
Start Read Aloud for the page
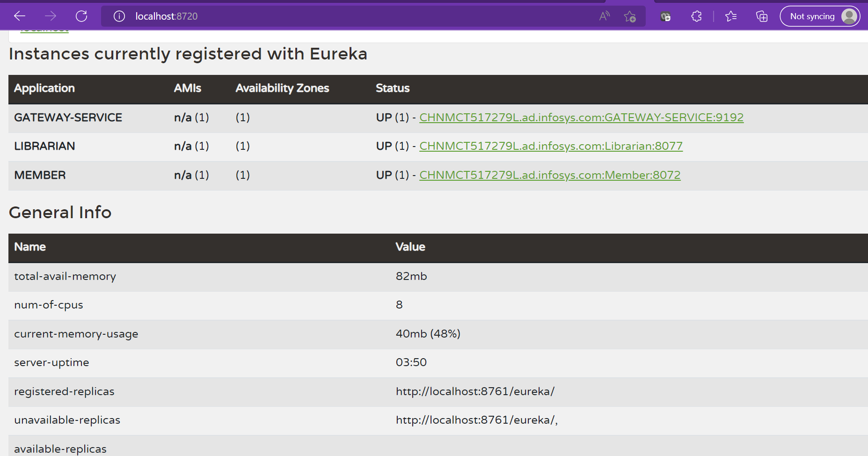click(604, 15)
